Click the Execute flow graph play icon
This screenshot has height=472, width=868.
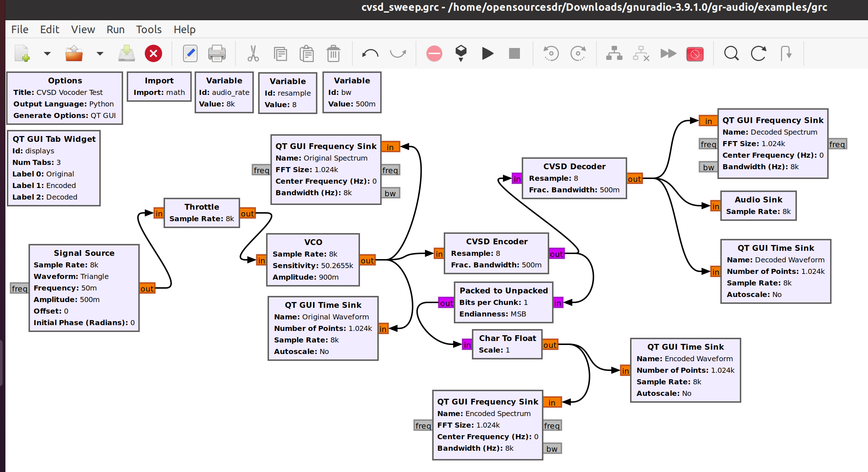click(x=487, y=54)
